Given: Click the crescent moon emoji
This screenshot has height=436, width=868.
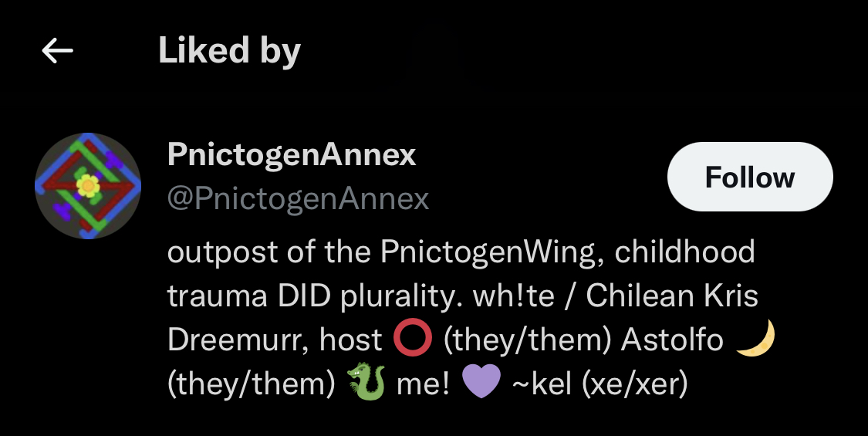Looking at the screenshot, I should click(755, 338).
